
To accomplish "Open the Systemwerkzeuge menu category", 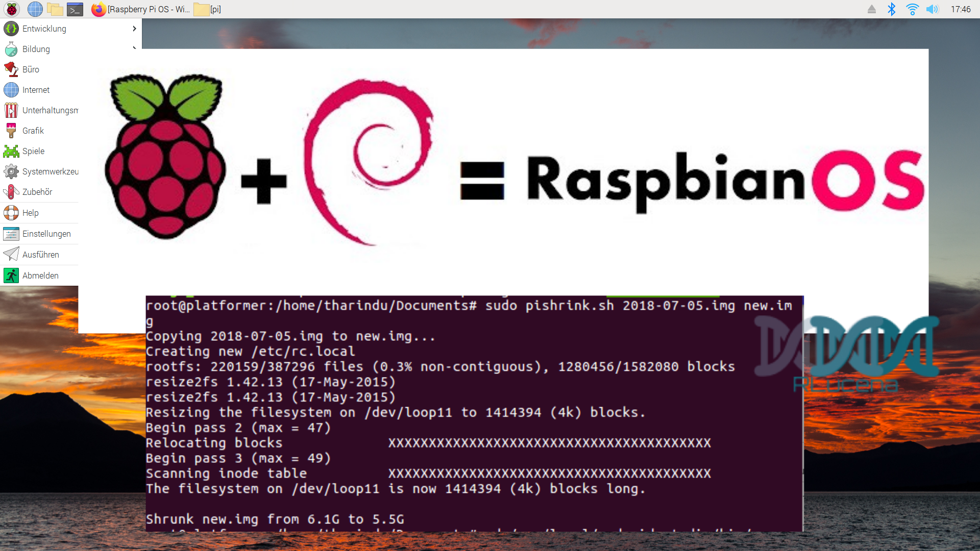I will (x=39, y=171).
